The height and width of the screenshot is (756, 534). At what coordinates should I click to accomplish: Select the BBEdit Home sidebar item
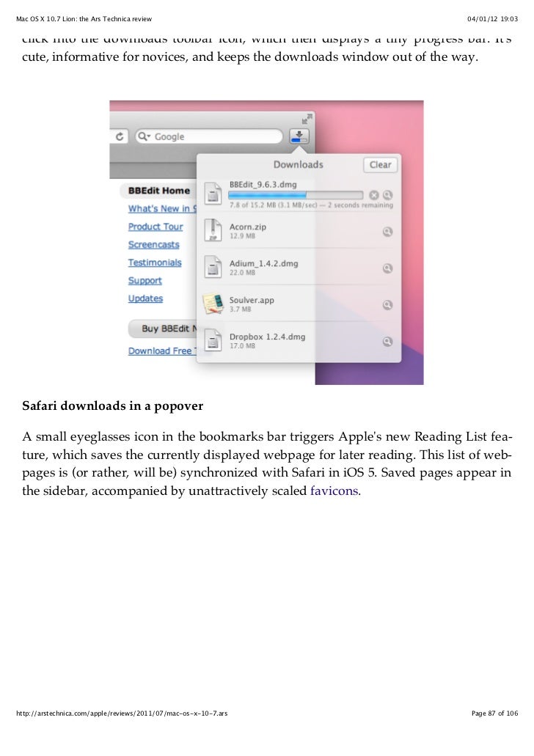pyautogui.click(x=158, y=191)
